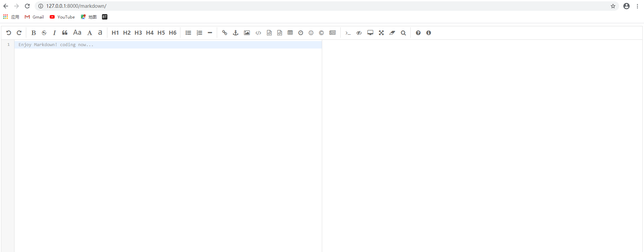Open the search dialog
644x252 pixels.
pos(403,33)
